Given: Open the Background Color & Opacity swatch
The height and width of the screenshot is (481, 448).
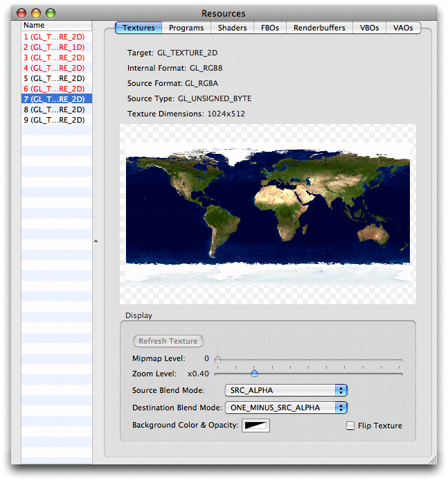Looking at the screenshot, I should (256, 425).
